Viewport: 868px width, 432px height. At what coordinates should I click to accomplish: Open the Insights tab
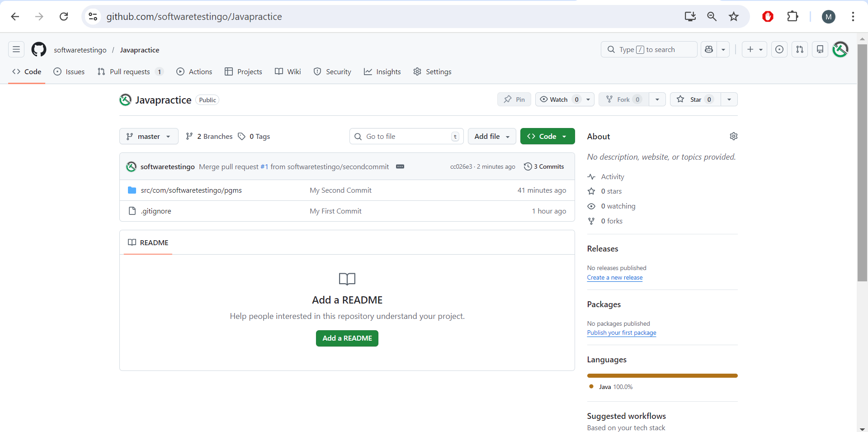point(382,71)
